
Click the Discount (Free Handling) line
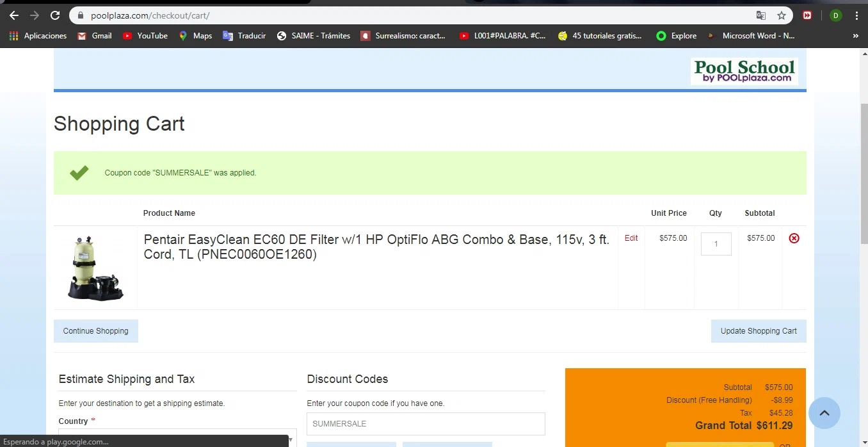pos(729,400)
